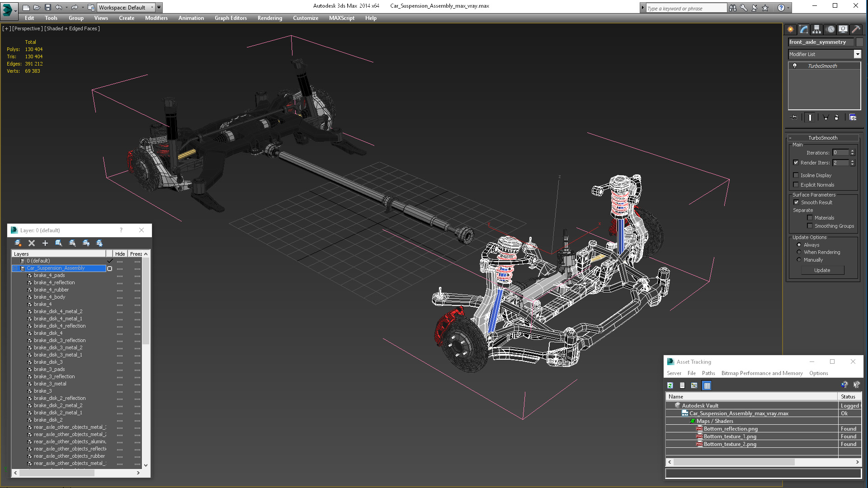The width and height of the screenshot is (868, 488).
Task: Click the Perspective viewport label
Action: click(28, 28)
